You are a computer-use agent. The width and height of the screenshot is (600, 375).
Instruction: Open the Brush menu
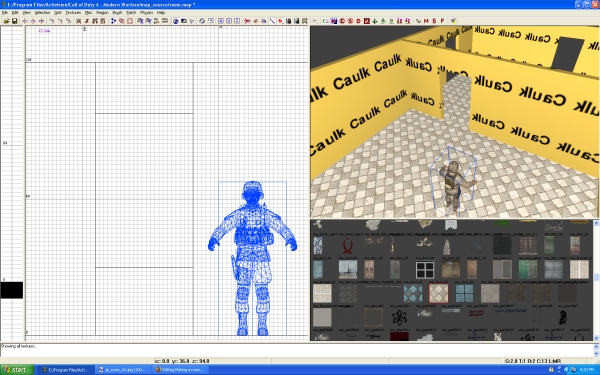(x=117, y=13)
